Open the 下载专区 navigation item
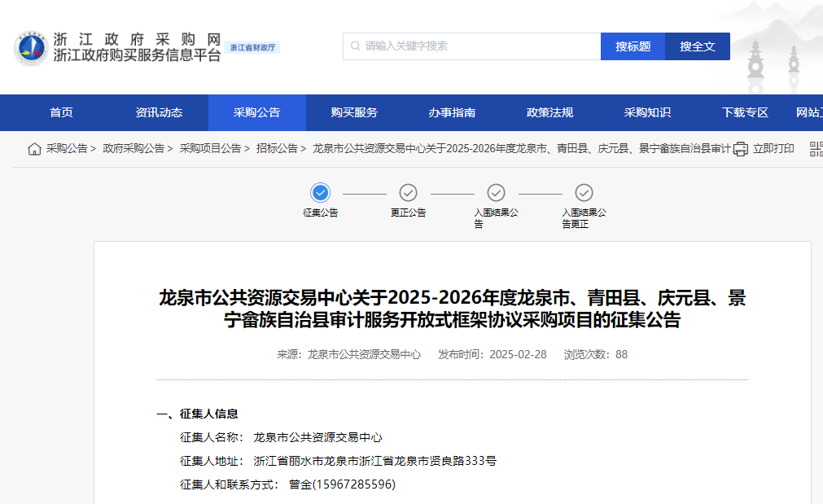The width and height of the screenshot is (823, 504). click(746, 112)
